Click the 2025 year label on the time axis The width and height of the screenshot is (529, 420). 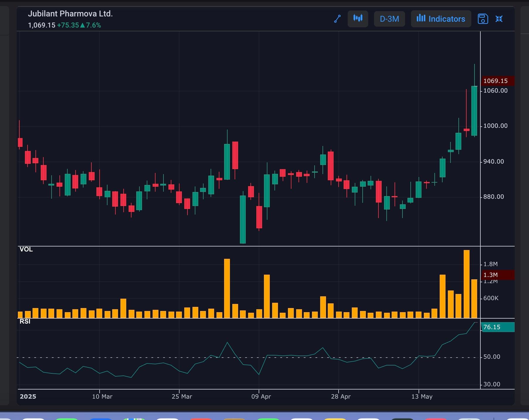pyautogui.click(x=28, y=397)
